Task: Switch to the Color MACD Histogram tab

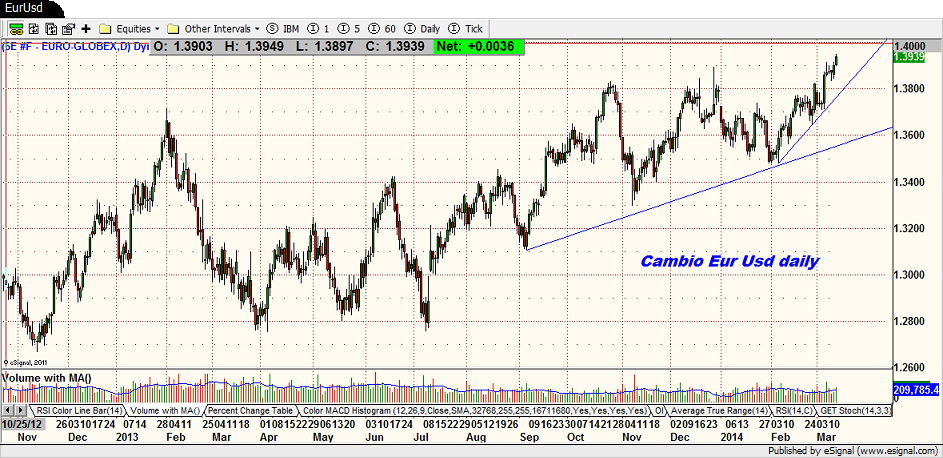Action: click(x=474, y=411)
